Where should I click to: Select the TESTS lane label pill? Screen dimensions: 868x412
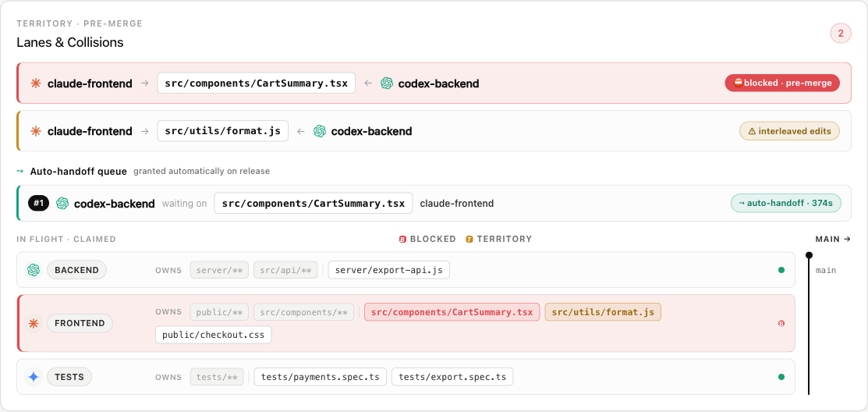pyautogui.click(x=69, y=377)
